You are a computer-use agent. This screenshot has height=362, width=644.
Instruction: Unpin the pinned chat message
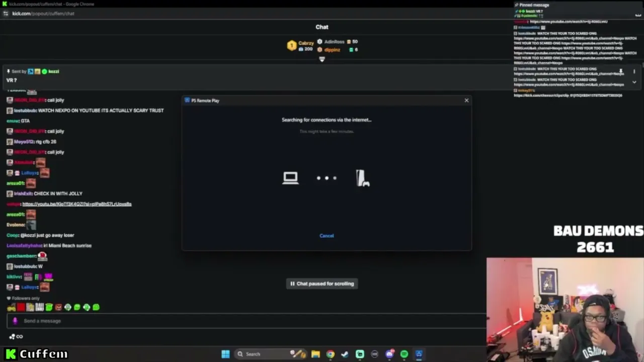click(x=621, y=71)
